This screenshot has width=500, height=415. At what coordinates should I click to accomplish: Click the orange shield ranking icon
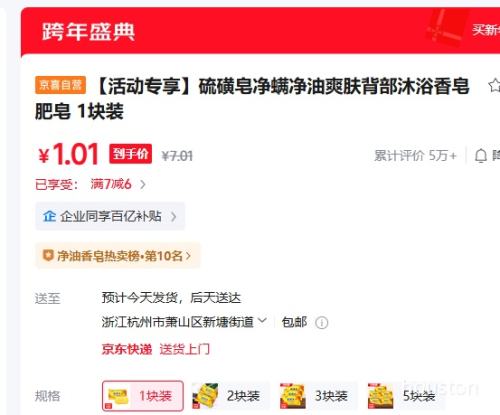coord(48,256)
